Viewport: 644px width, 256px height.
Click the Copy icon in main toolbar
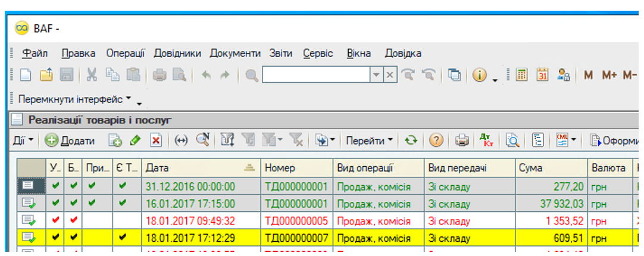[x=112, y=75]
